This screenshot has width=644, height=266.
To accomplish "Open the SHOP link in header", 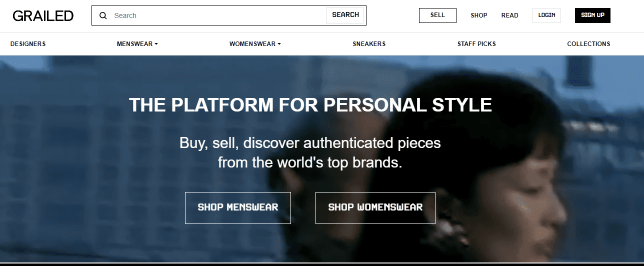I will click(x=478, y=15).
